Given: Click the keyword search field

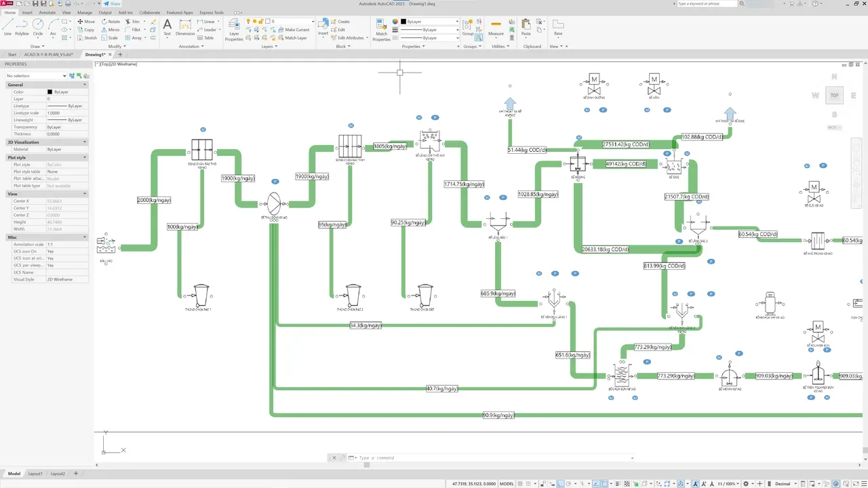Looking at the screenshot, I should click(x=706, y=3).
